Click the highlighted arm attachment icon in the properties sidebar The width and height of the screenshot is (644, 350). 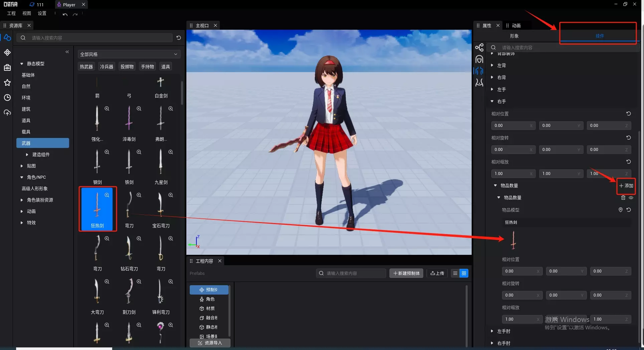click(479, 71)
